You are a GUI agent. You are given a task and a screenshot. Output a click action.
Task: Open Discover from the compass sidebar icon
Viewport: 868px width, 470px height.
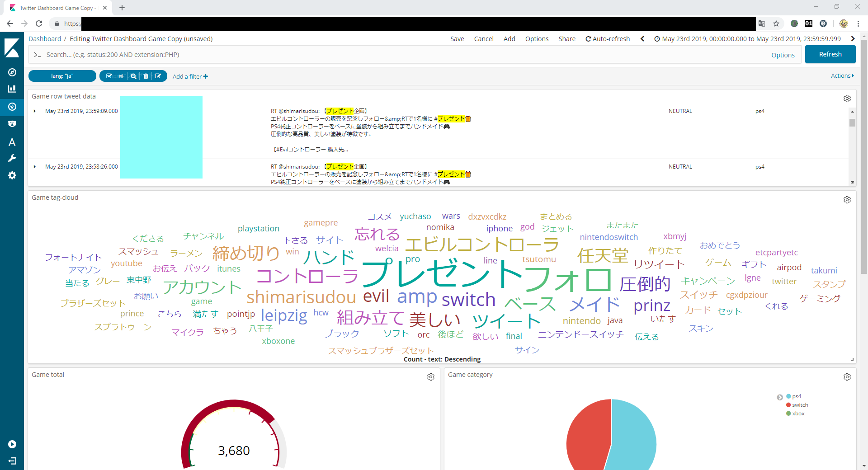(x=12, y=72)
